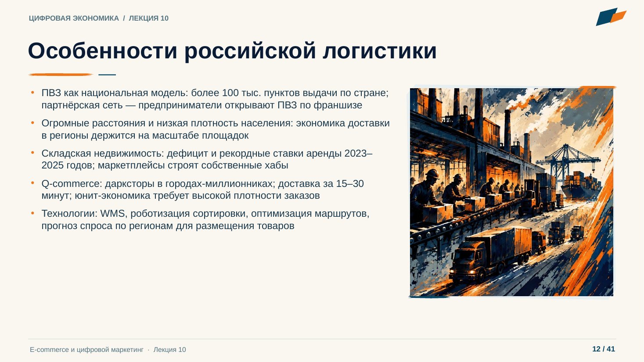644x362 pixels.
Task: Select the industrial logistics illustration
Action: [x=511, y=192]
